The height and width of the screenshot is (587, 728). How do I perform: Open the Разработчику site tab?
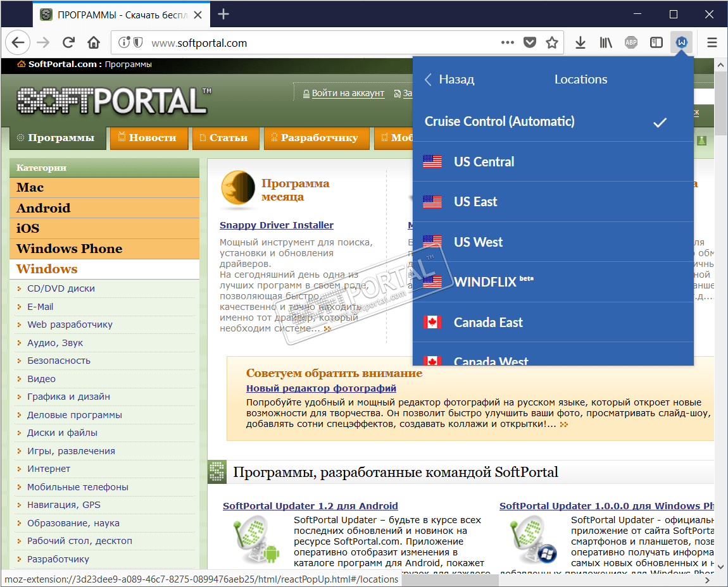(317, 138)
